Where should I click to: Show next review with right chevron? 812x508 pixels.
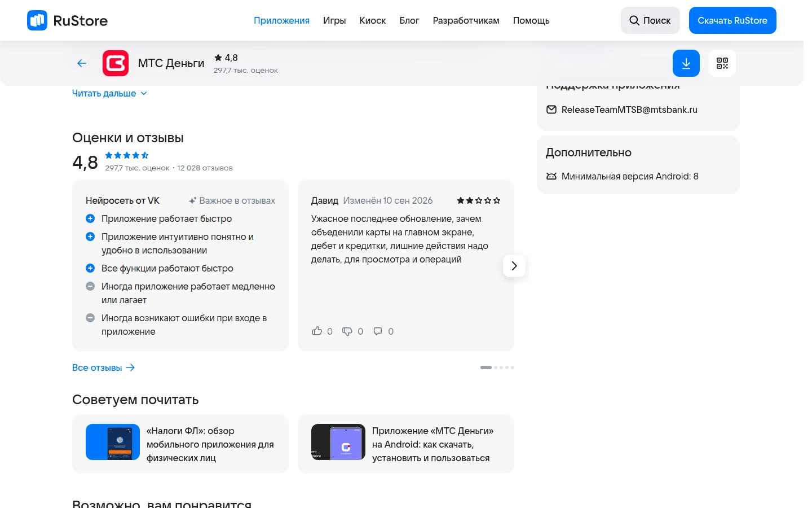tap(514, 266)
